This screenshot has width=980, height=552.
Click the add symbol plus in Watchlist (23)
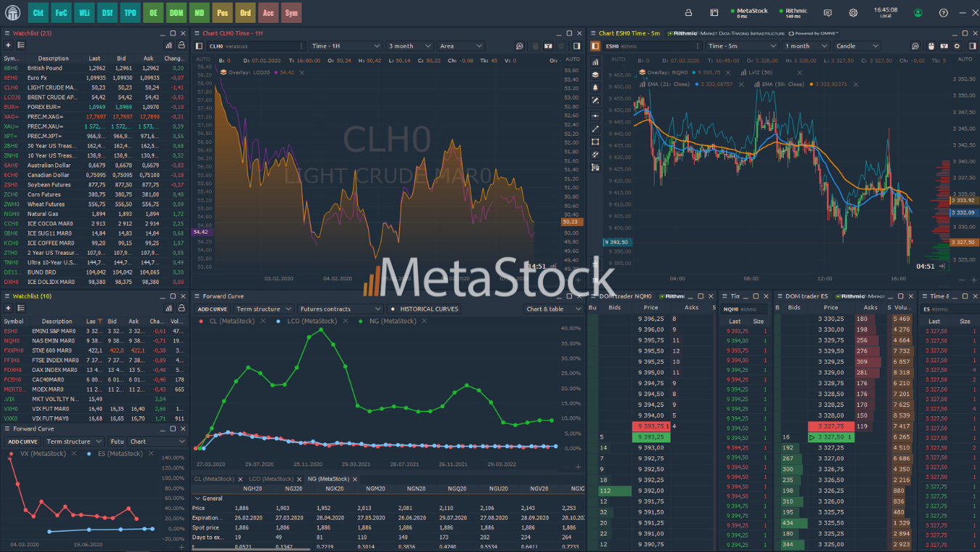[8, 45]
